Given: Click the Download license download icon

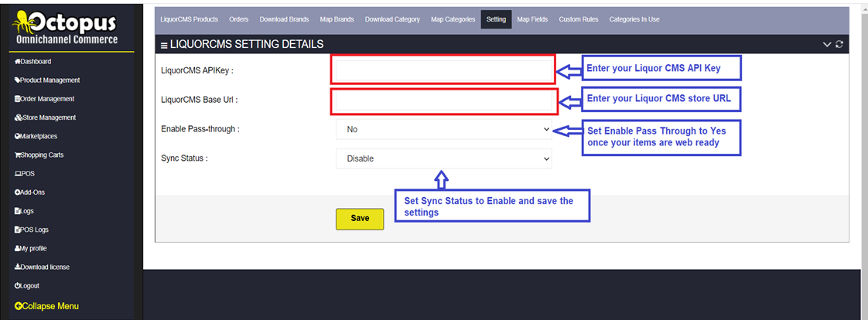Looking at the screenshot, I should point(18,267).
